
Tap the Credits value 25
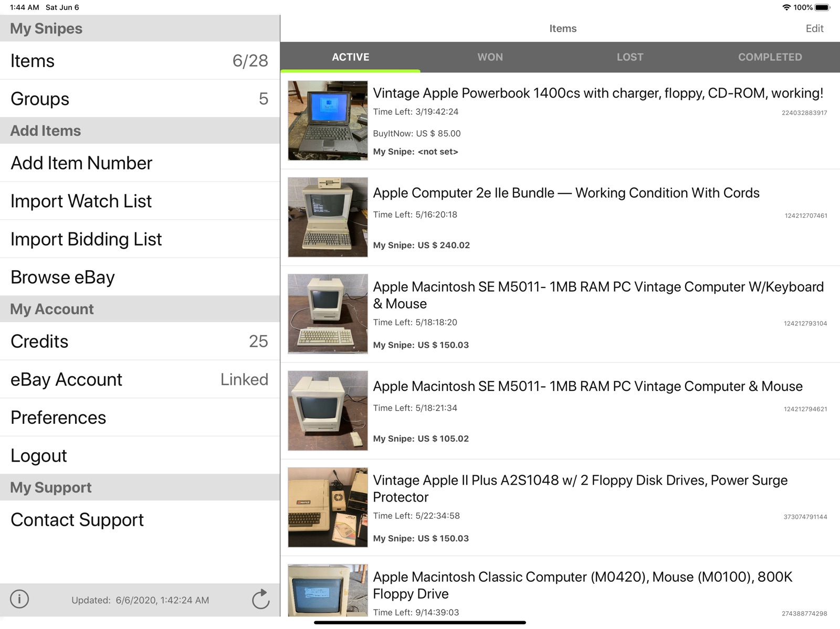pyautogui.click(x=258, y=342)
